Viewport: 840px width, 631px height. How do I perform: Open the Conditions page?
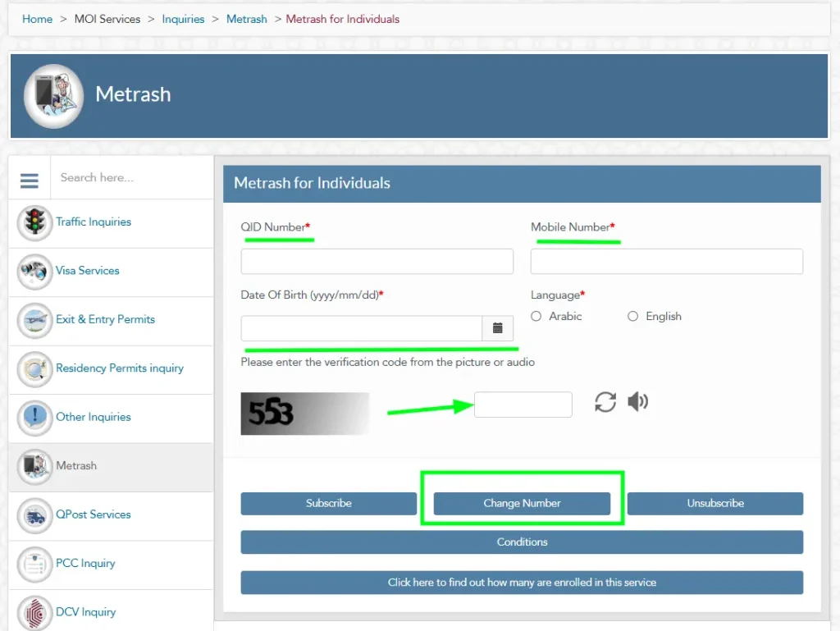522,542
